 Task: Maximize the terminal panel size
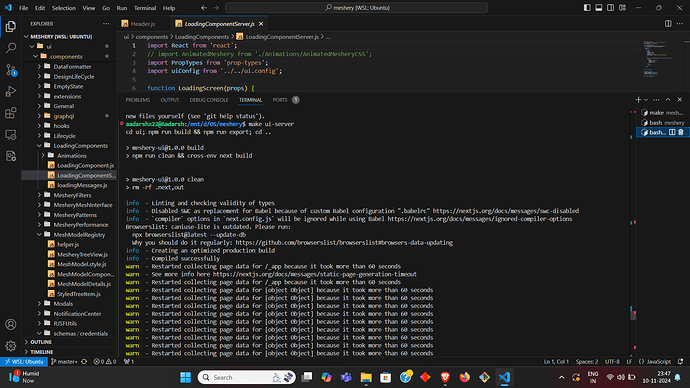tap(668, 100)
